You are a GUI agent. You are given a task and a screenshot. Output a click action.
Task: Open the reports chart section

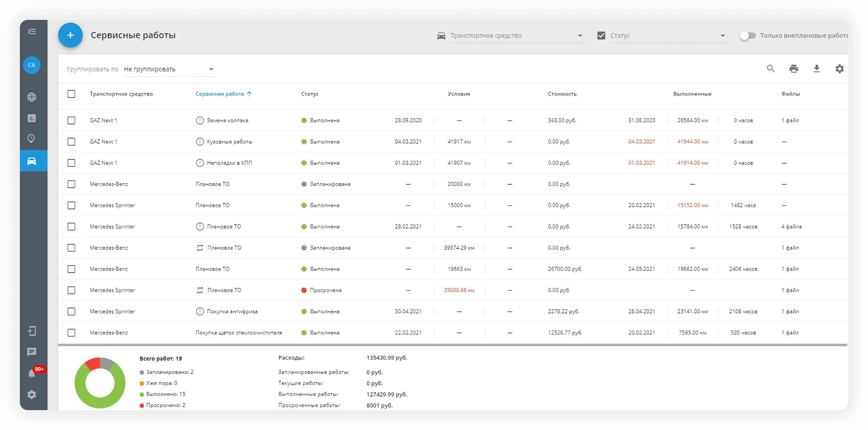[32, 118]
